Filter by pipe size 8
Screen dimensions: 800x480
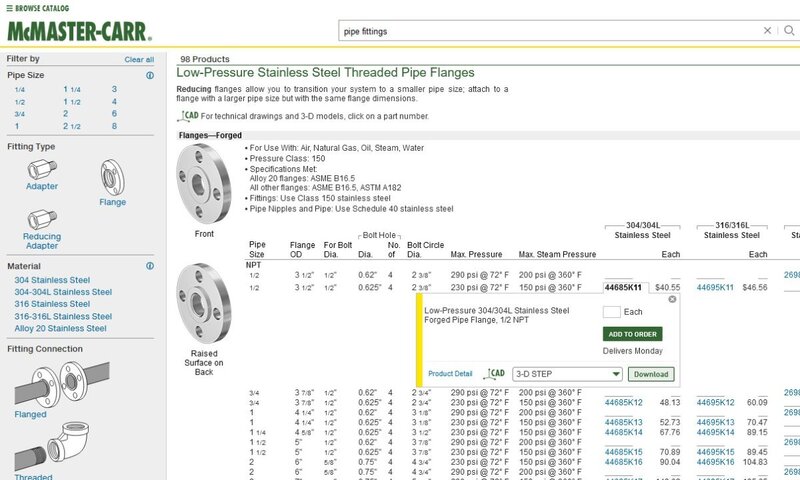click(x=114, y=126)
